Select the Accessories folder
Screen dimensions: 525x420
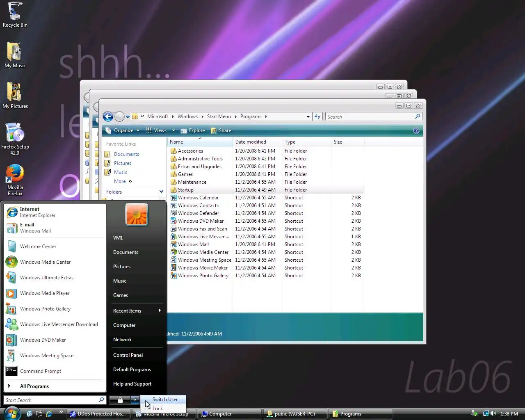tap(190, 151)
